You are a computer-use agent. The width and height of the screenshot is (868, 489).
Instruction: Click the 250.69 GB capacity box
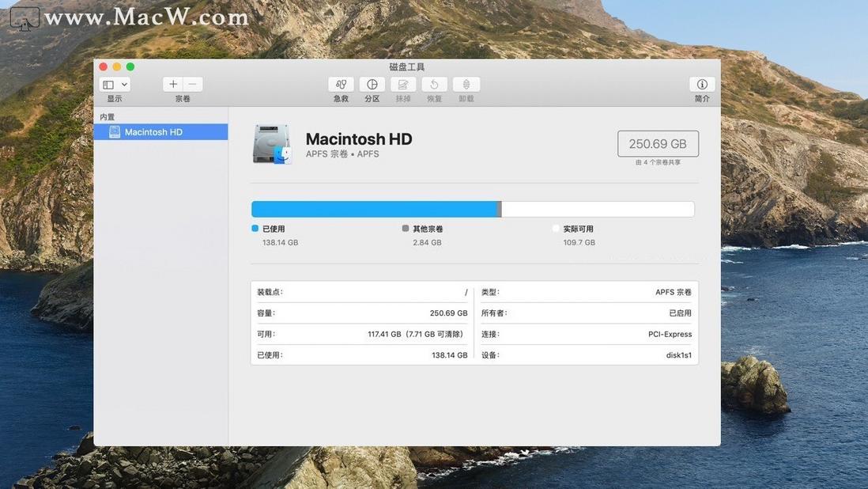tap(658, 144)
